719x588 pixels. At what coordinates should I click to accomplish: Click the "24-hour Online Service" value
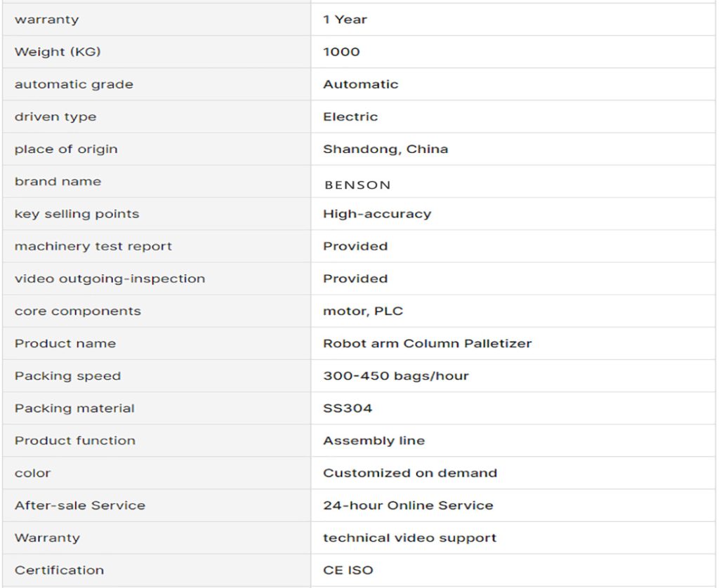[x=408, y=505]
